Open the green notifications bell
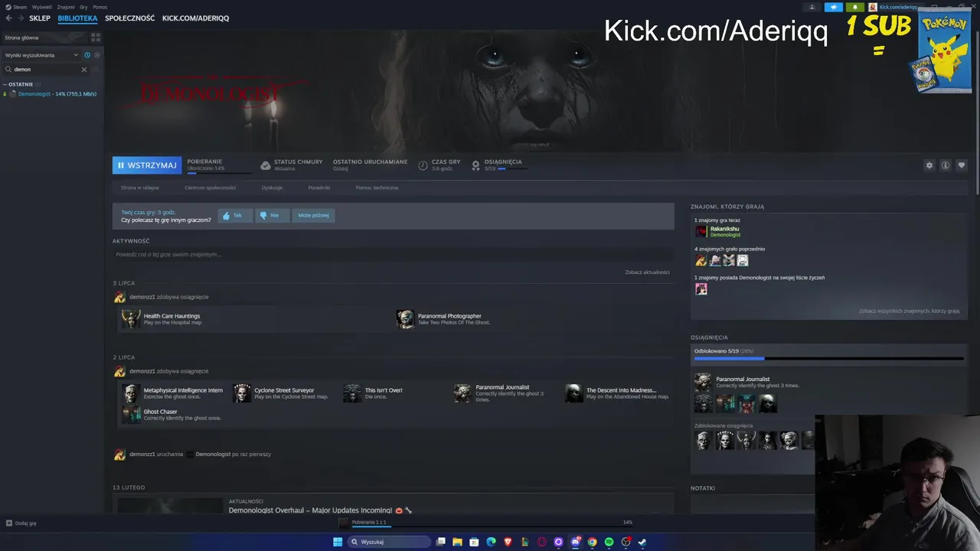This screenshot has width=980, height=551. [855, 7]
